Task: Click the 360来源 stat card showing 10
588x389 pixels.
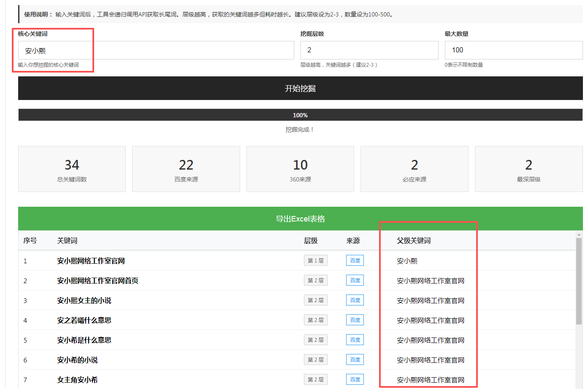Action: click(x=300, y=169)
